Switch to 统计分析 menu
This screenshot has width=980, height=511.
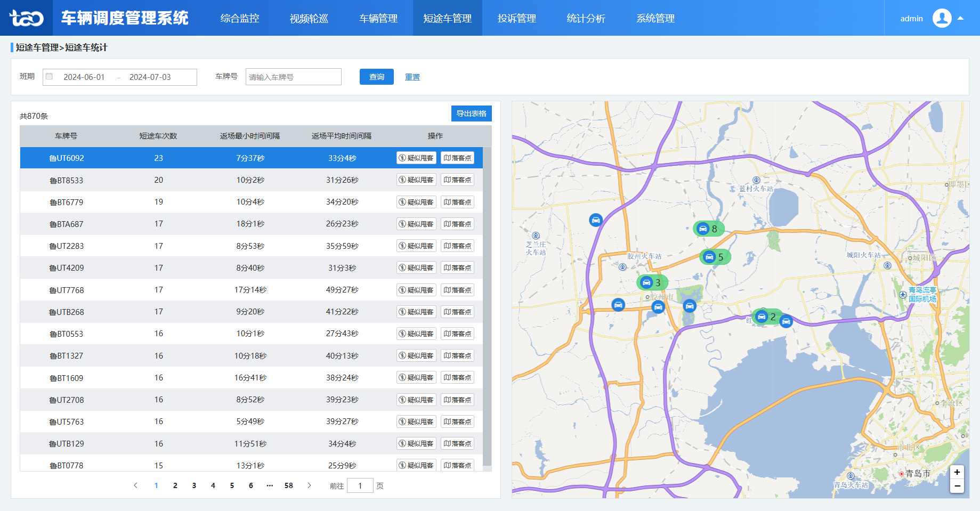click(x=586, y=18)
